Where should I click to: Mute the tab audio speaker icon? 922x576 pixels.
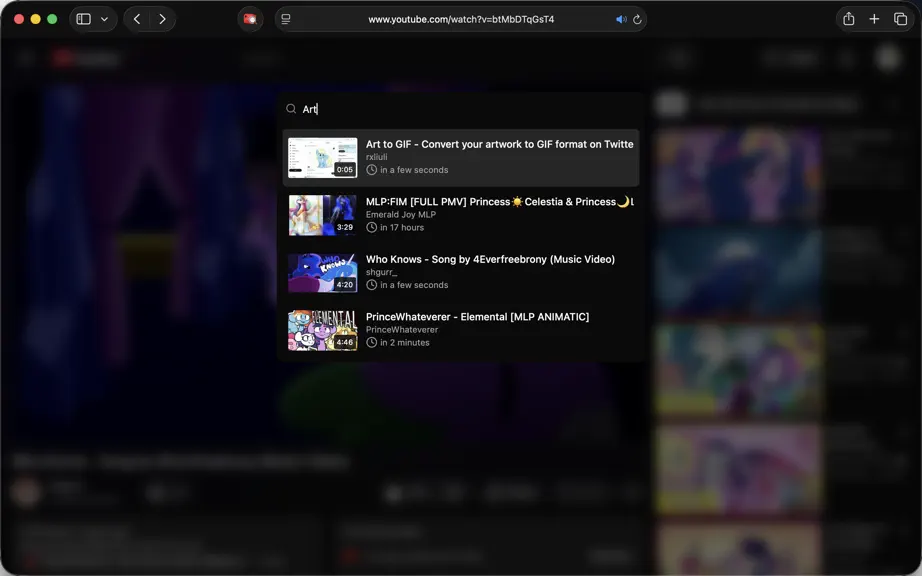[621, 19]
